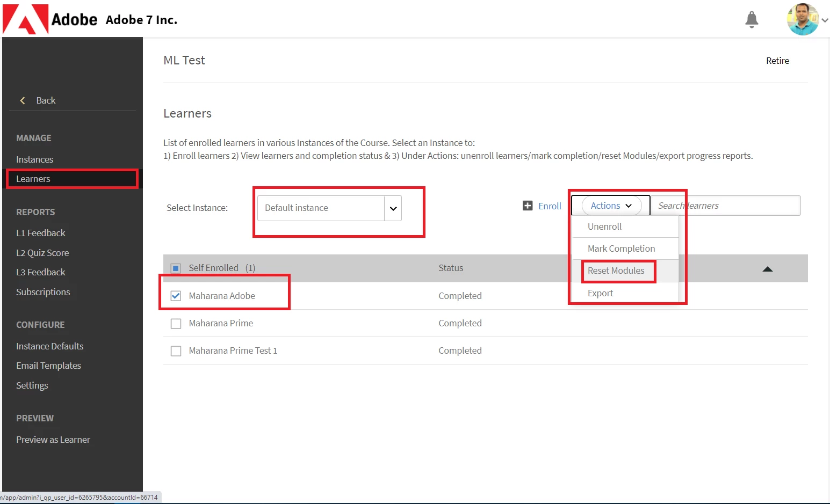Open the L3 Feedback report
This screenshot has height=504, width=830.
(x=40, y=272)
